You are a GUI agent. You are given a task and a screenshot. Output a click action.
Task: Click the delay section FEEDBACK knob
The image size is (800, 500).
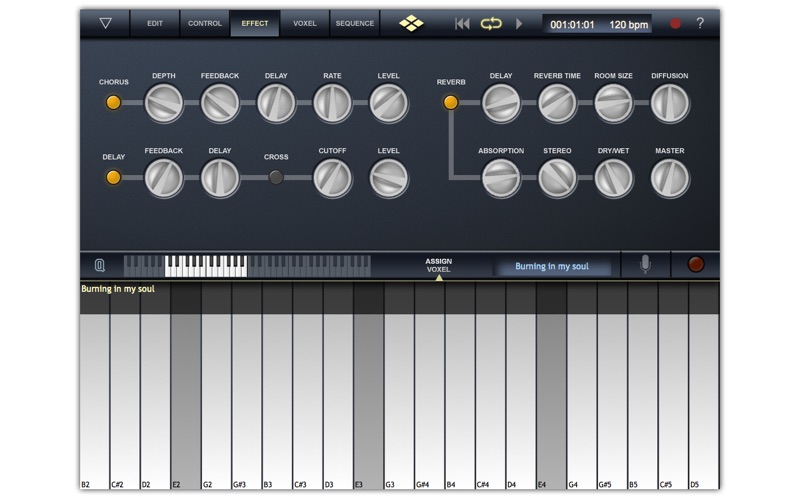(x=164, y=178)
